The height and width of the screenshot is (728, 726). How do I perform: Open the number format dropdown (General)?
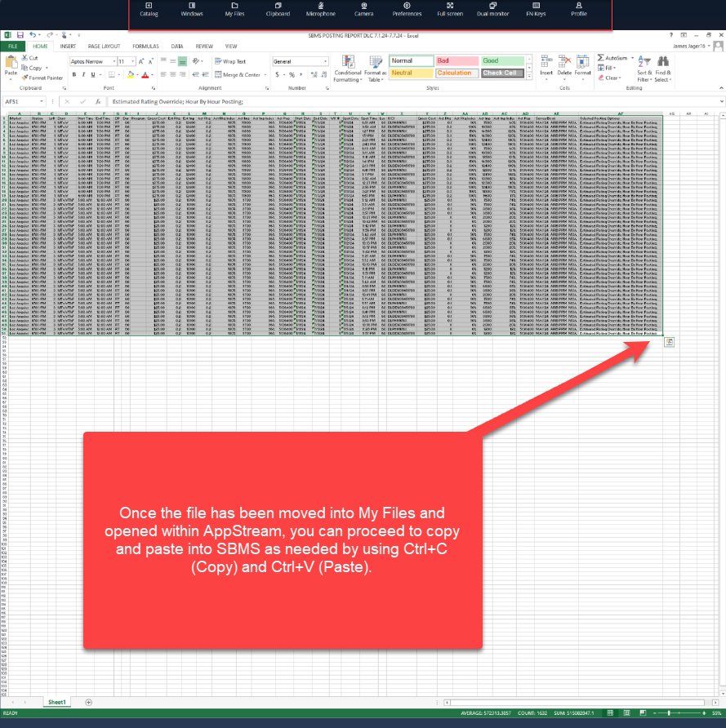tap(325, 61)
